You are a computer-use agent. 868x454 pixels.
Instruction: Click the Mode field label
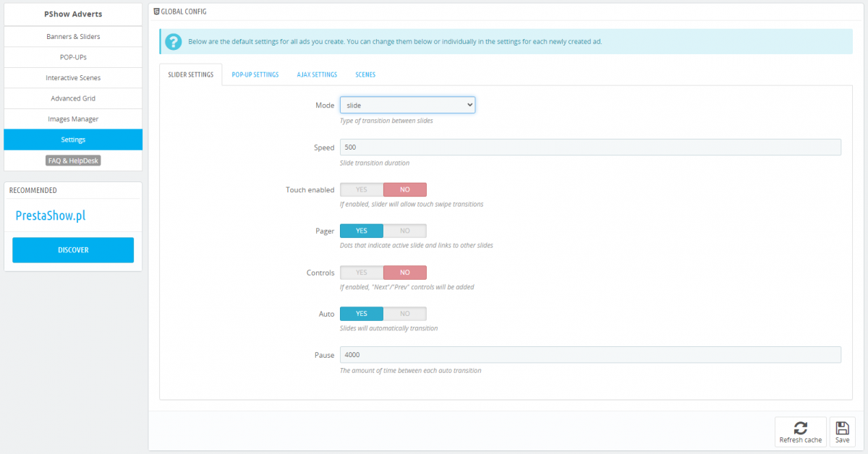point(325,106)
